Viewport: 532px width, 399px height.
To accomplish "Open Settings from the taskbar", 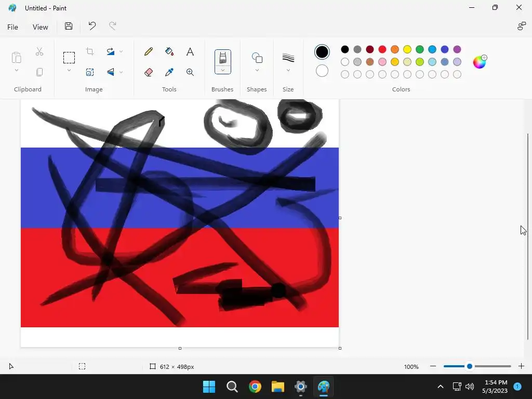I will coord(301,387).
